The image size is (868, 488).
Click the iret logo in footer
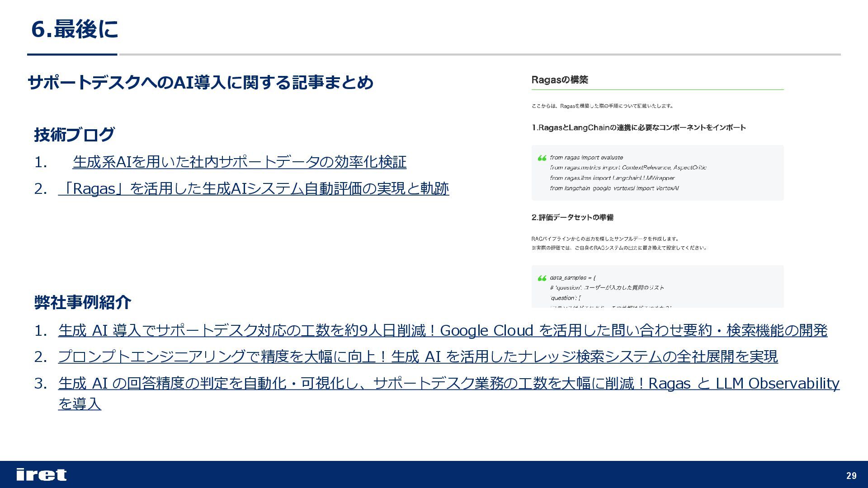click(x=41, y=474)
